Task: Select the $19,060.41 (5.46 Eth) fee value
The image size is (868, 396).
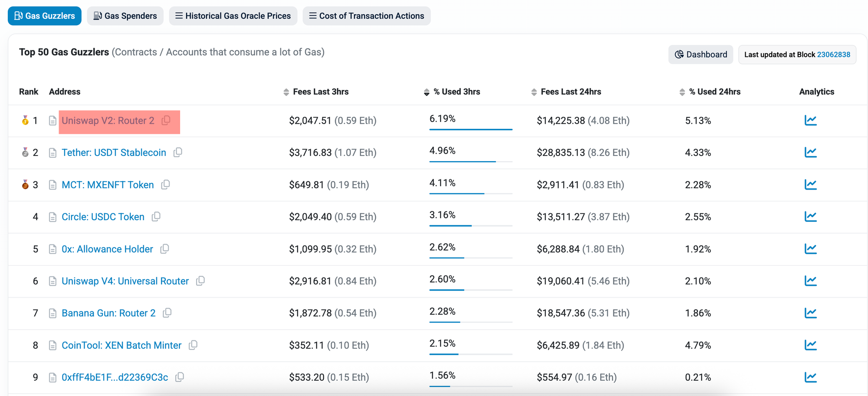Action: 583,281
